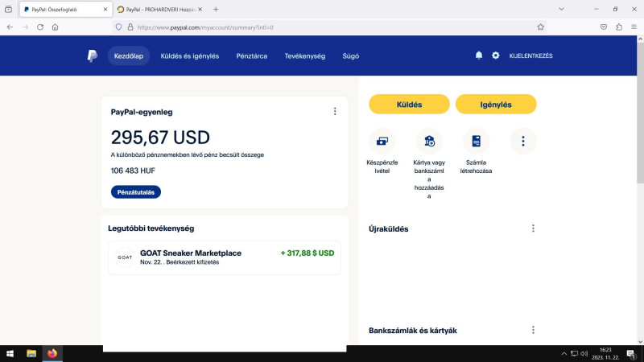Image resolution: width=644 pixels, height=362 pixels.
Task: Click tracking protection shield icon
Action: 118,27
